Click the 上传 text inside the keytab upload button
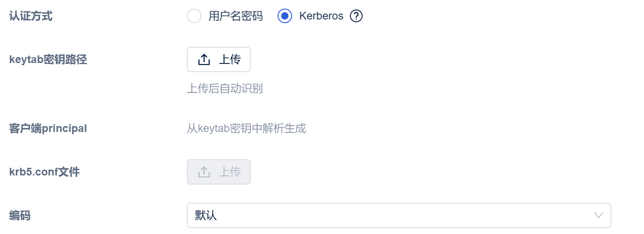The image size is (644, 234). tap(230, 59)
